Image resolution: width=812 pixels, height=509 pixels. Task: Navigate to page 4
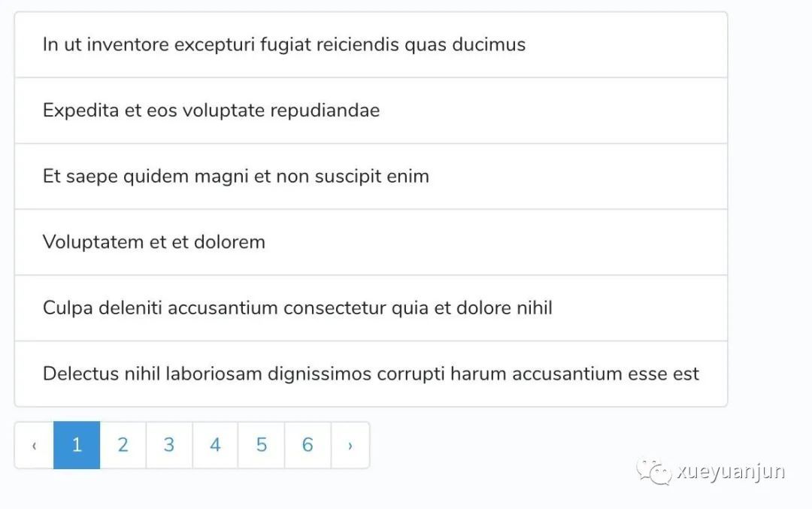tap(215, 445)
